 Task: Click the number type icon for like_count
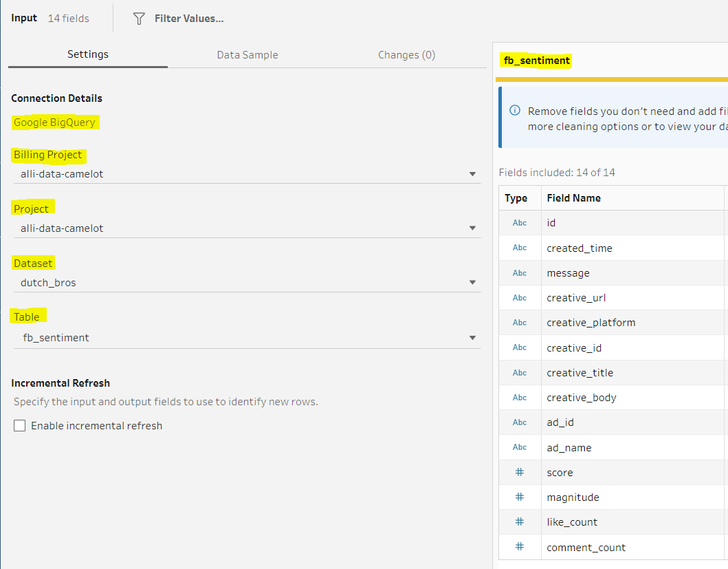520,522
